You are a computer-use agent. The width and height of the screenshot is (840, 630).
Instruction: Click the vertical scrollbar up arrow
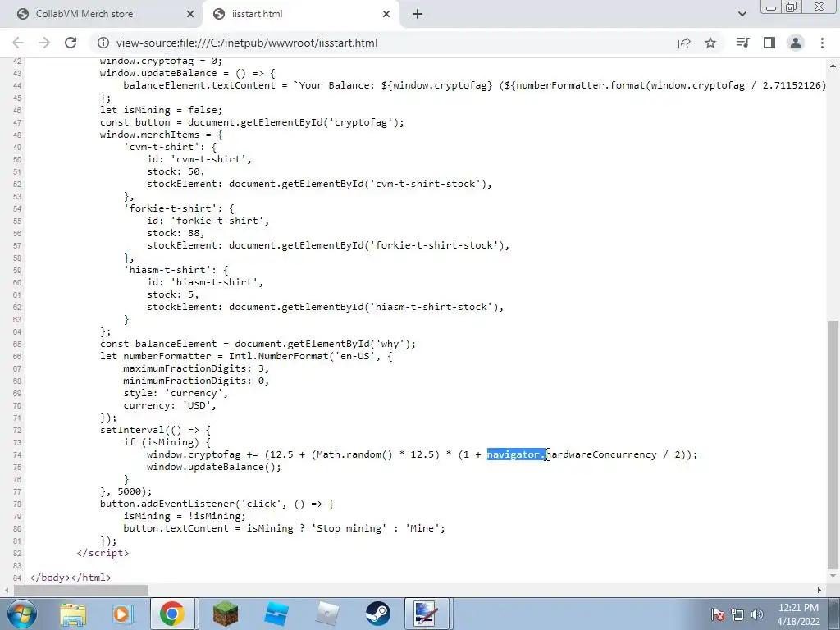click(833, 66)
